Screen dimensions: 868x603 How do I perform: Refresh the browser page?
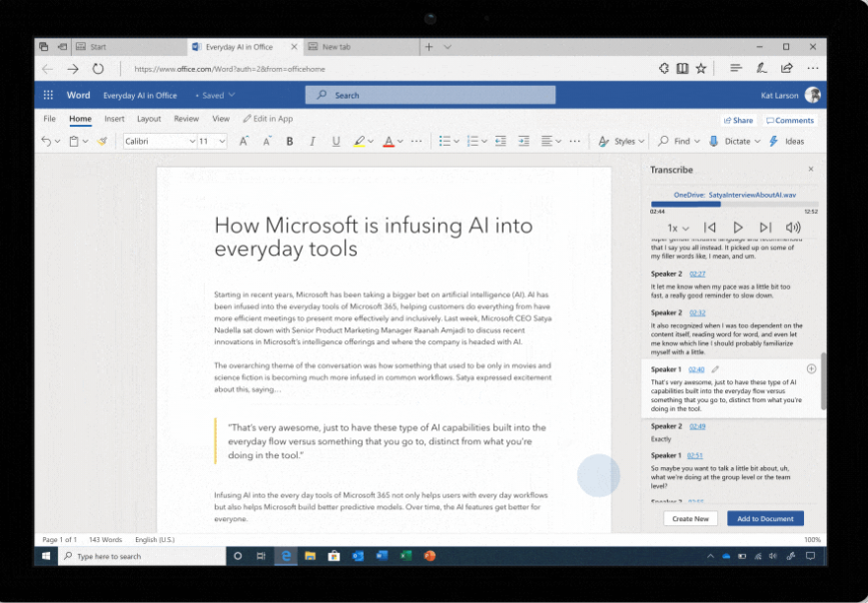coord(98,69)
